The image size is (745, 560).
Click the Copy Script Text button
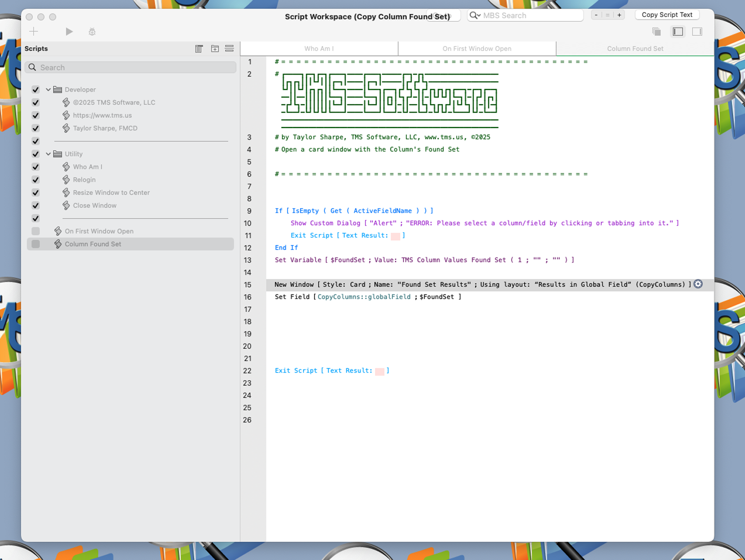pyautogui.click(x=666, y=15)
